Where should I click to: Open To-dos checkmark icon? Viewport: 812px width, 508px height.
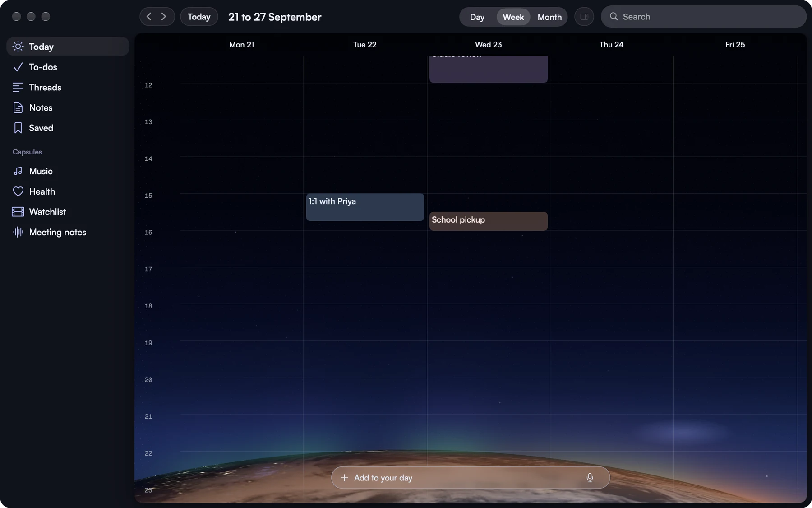click(x=18, y=67)
